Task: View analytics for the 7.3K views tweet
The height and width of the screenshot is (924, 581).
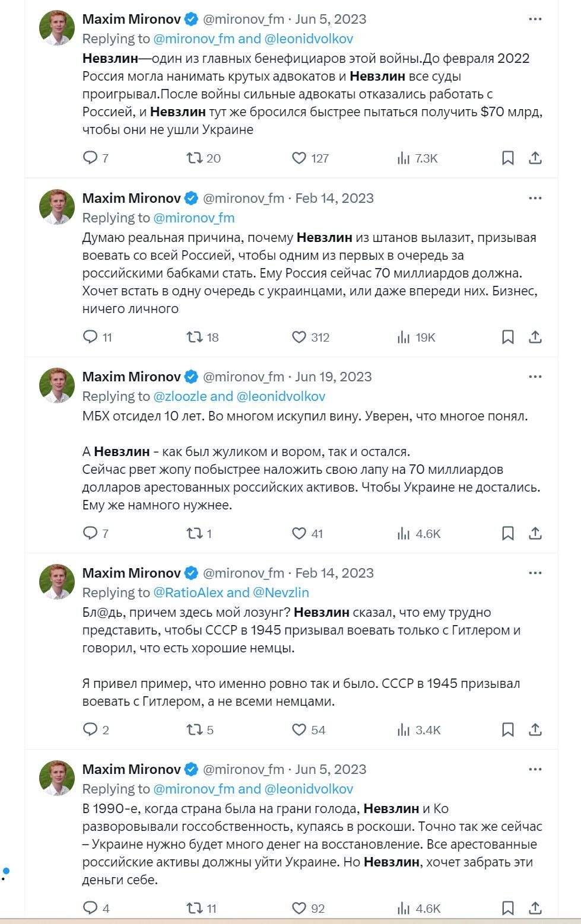Action: (404, 158)
